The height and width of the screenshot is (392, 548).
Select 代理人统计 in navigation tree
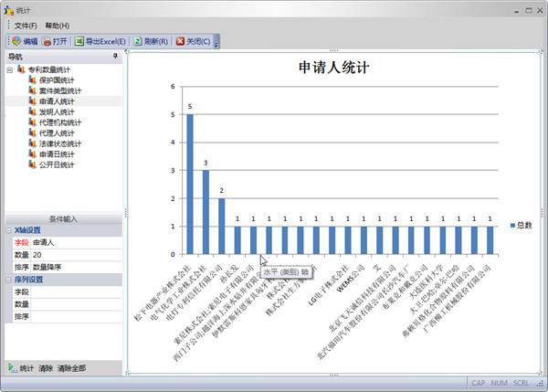coord(57,132)
